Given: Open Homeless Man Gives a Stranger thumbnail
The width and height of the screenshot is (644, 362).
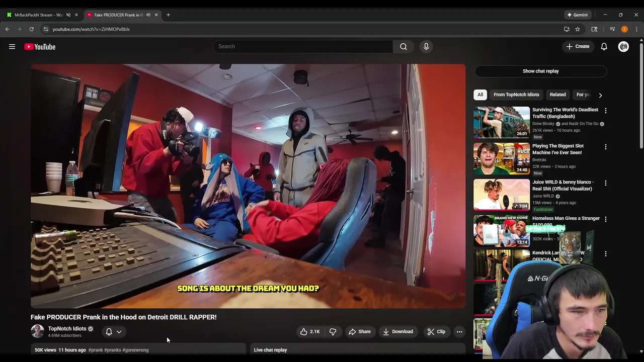Looking at the screenshot, I should click(x=502, y=231).
